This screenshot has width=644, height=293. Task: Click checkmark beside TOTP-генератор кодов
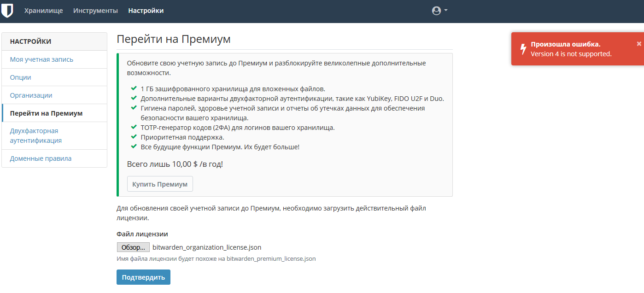tap(134, 127)
